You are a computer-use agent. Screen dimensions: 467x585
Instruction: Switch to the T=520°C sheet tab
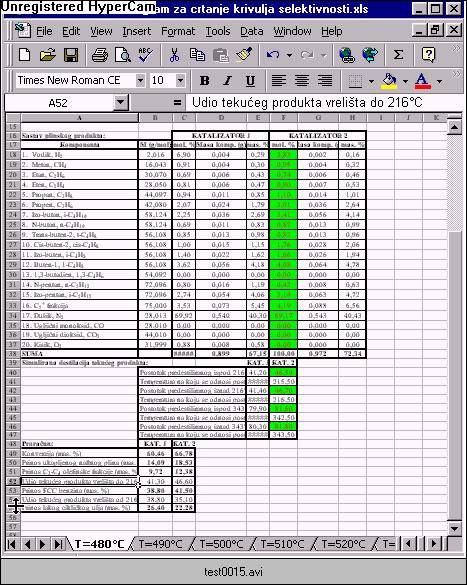[343, 544]
